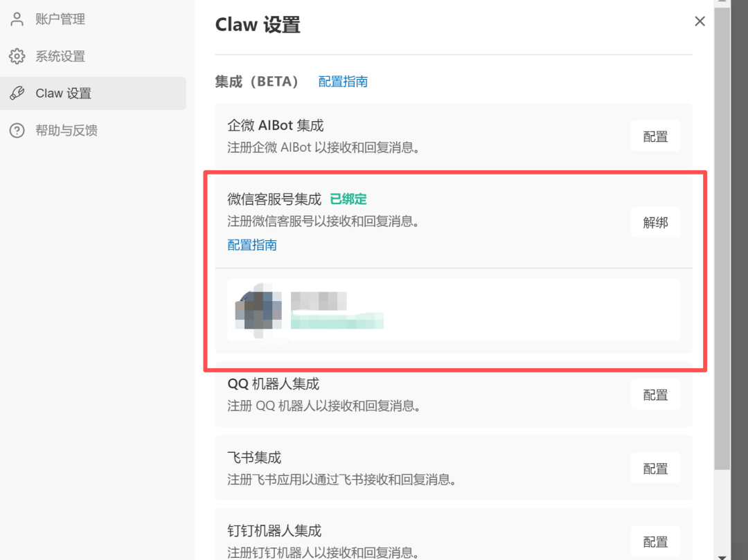Image resolution: width=748 pixels, height=560 pixels.
Task: Close the Claw 设置 panel with X
Action: click(700, 21)
